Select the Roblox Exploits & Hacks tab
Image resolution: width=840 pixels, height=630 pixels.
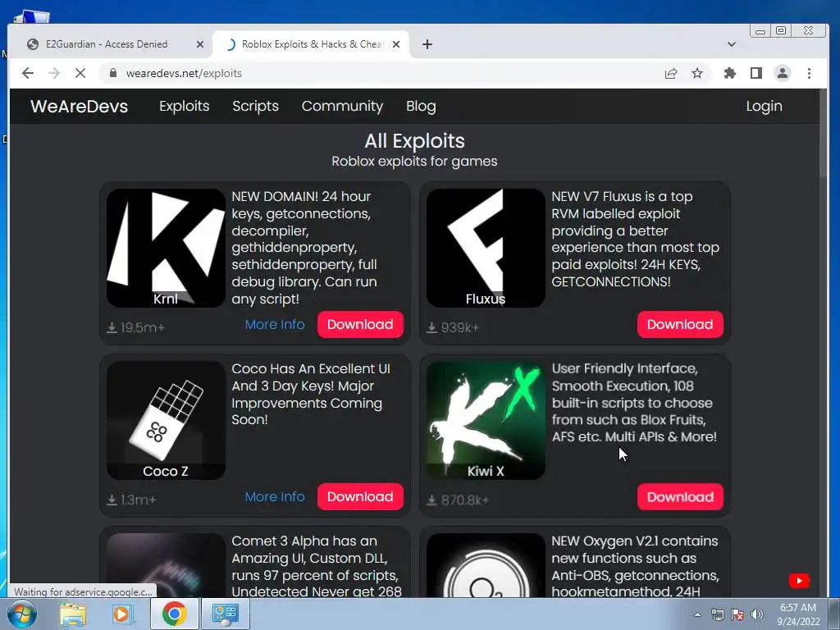311,44
